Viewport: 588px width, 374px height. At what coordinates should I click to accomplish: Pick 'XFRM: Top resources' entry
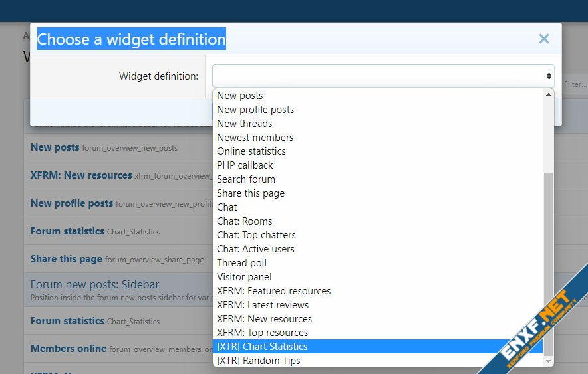click(262, 333)
